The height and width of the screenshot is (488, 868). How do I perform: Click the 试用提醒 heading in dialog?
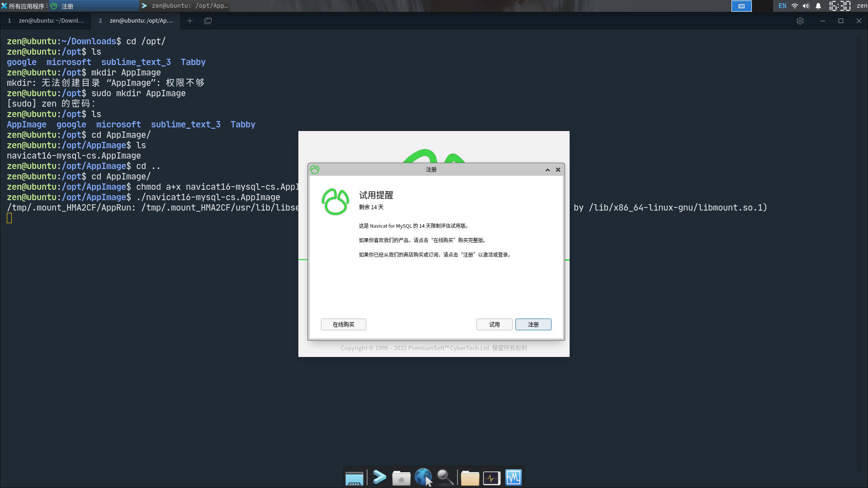[376, 195]
